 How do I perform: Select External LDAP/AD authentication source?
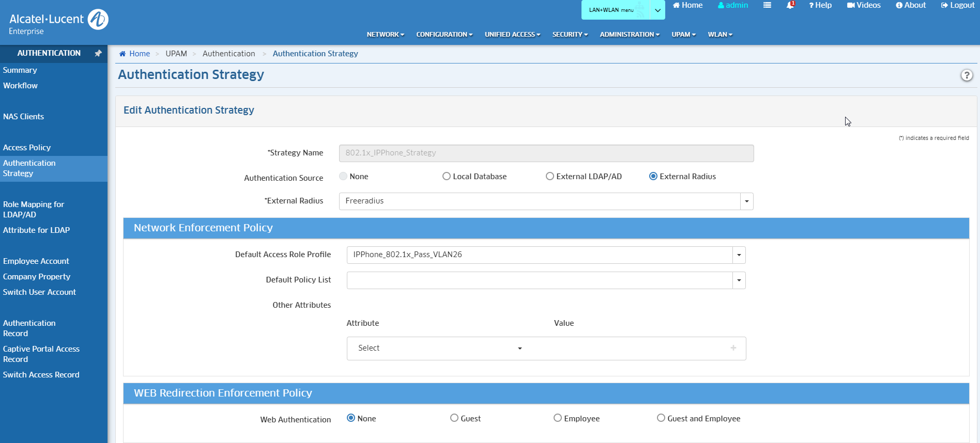click(x=550, y=177)
